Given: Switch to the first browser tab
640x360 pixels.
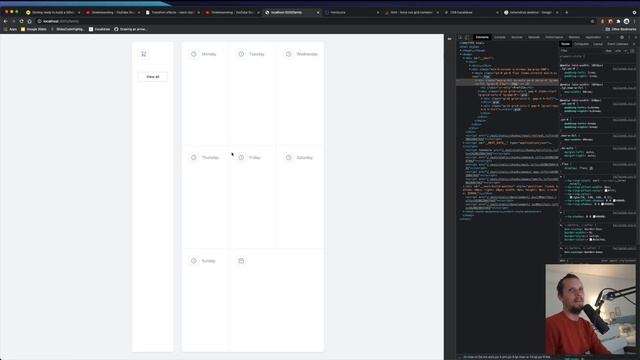Looking at the screenshot, I should click(x=53, y=13).
